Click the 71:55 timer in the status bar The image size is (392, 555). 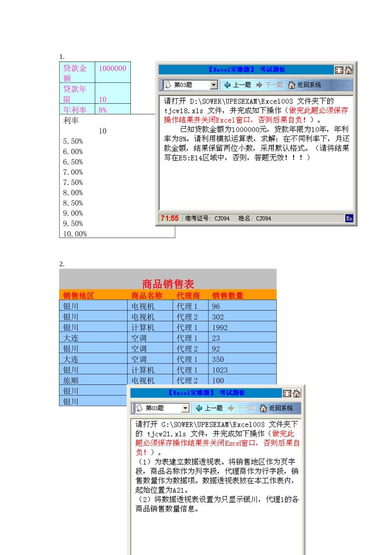click(170, 218)
